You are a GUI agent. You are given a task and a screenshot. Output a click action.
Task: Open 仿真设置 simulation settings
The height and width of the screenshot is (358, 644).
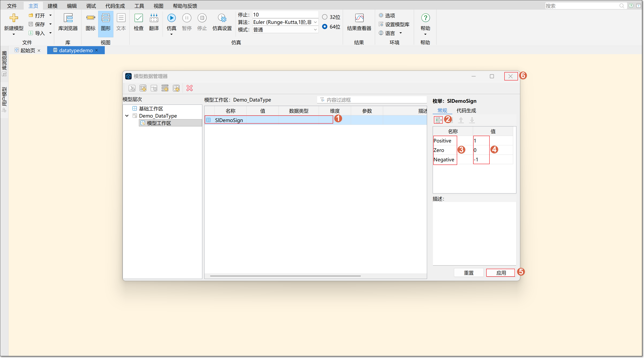(x=222, y=22)
